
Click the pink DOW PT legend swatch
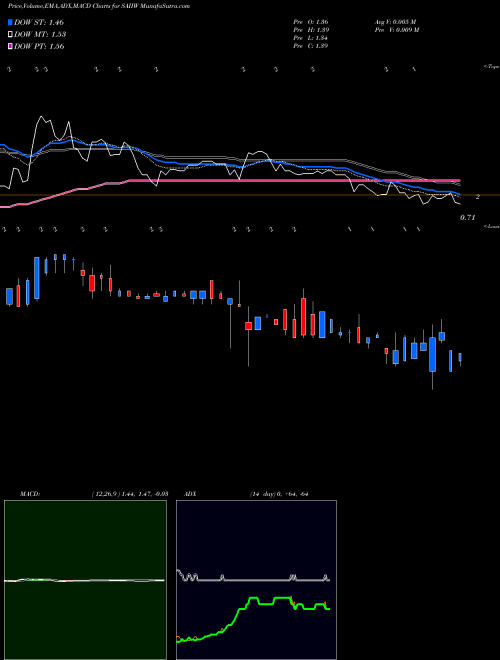pyautogui.click(x=11, y=46)
